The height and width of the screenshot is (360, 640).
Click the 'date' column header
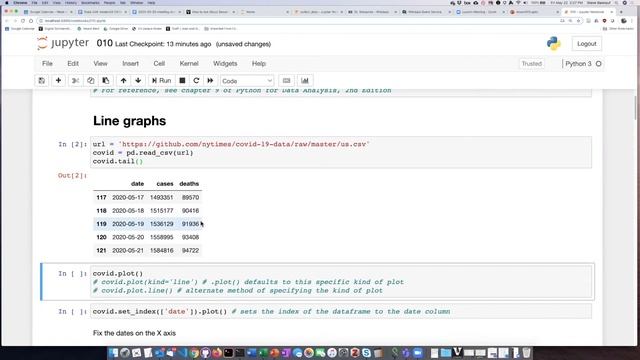(x=138, y=184)
